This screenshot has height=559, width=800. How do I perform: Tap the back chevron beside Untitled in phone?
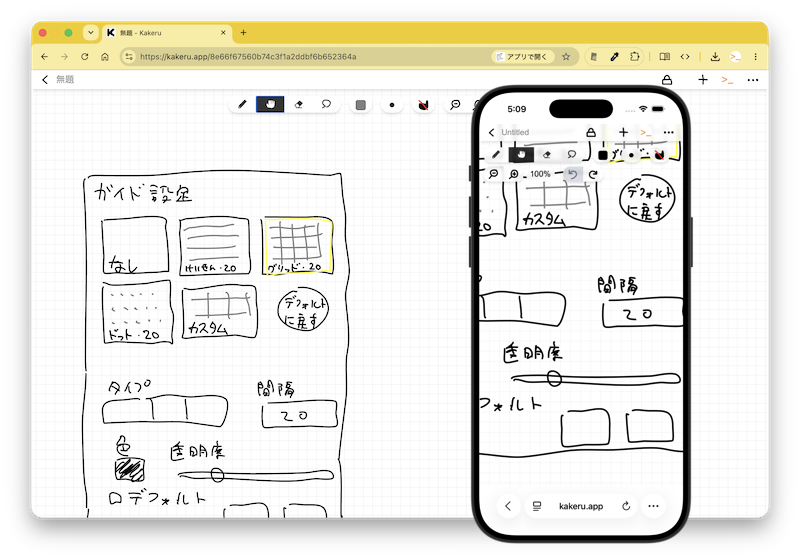[491, 132]
